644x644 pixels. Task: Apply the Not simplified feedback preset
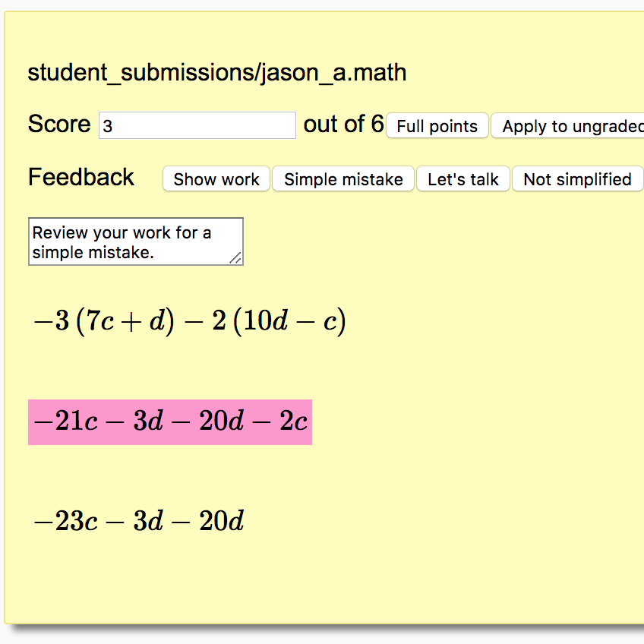(x=577, y=178)
